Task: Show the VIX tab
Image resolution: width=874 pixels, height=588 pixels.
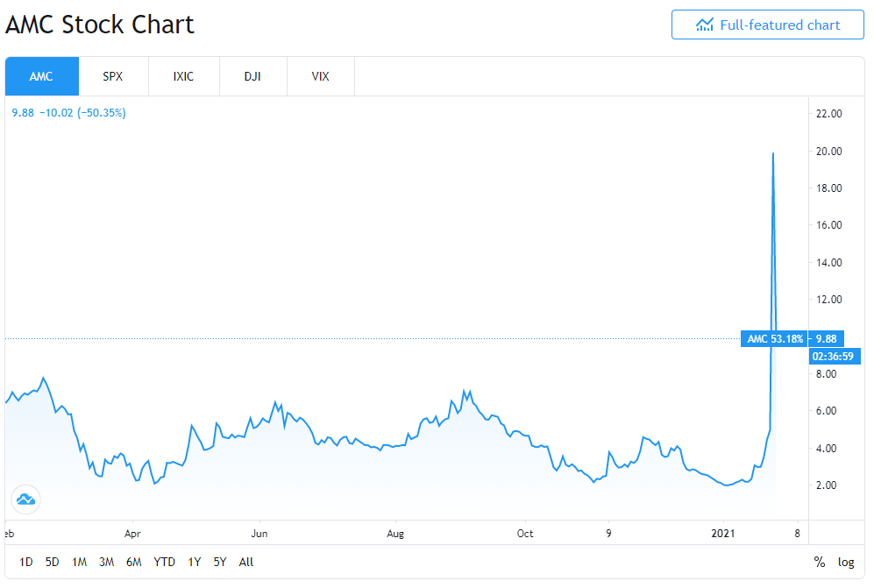Action: pos(321,76)
